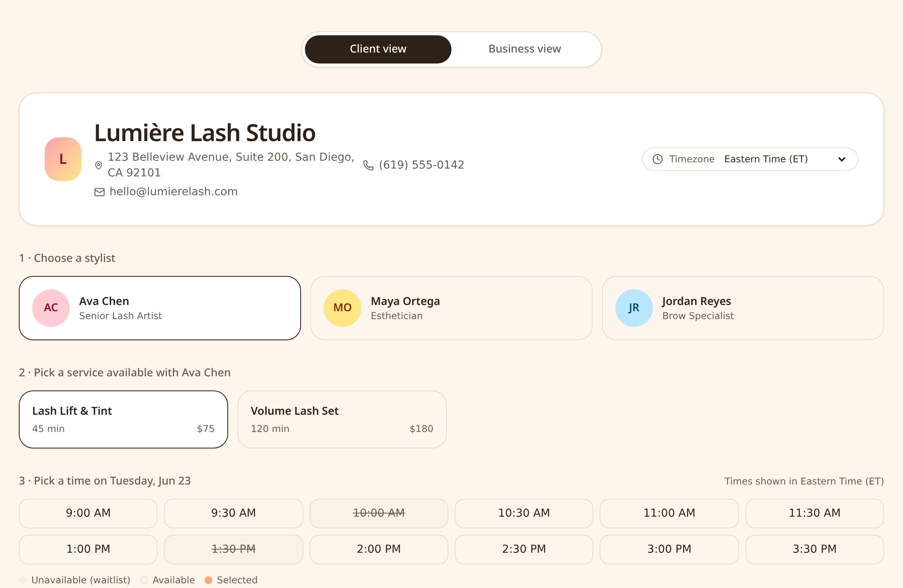The width and height of the screenshot is (903, 588).
Task: Click the Lumière studio L logo avatar
Action: [63, 159]
